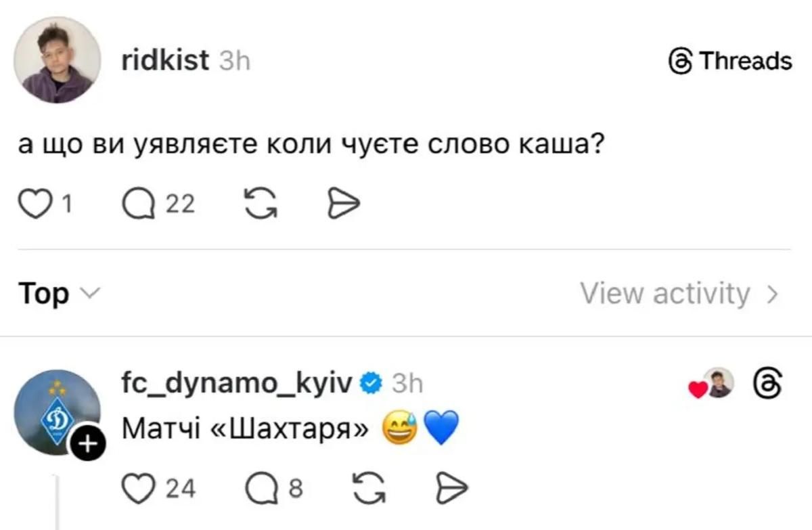Share the ridkist post via send icon
Image resolution: width=812 pixels, height=530 pixels.
coord(343,204)
